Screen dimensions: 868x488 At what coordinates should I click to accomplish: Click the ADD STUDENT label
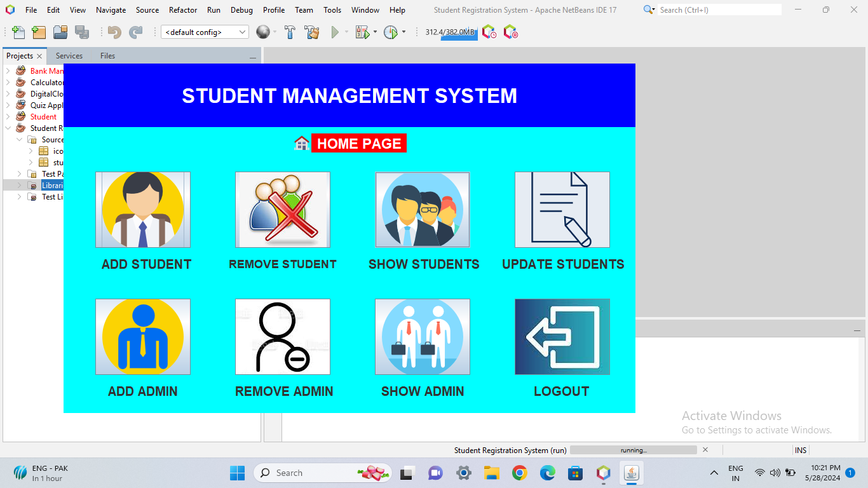tap(146, 264)
